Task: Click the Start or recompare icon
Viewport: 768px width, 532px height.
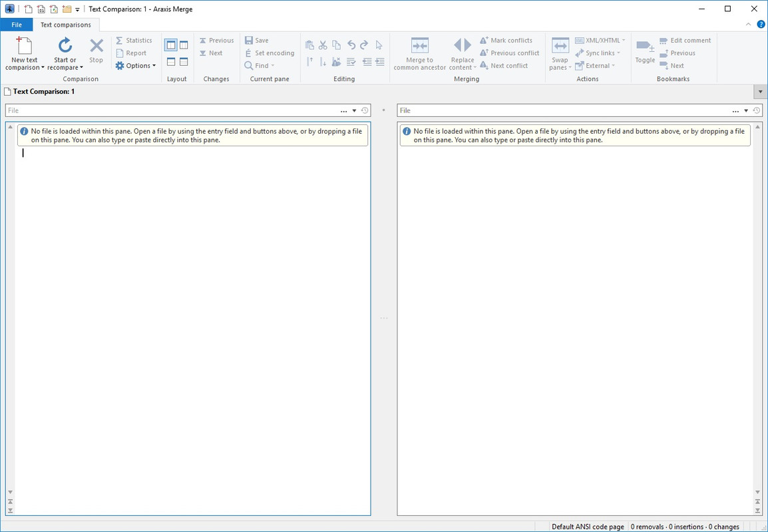Action: pos(65,45)
